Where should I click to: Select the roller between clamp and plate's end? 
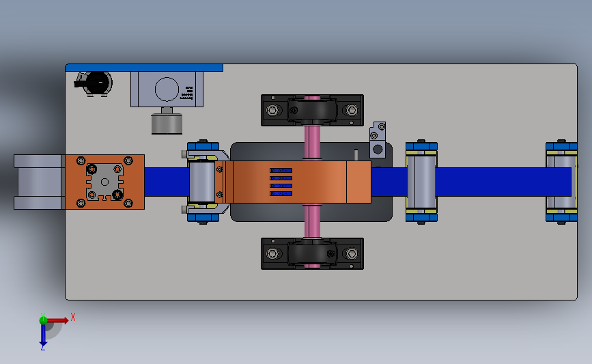coord(421,182)
